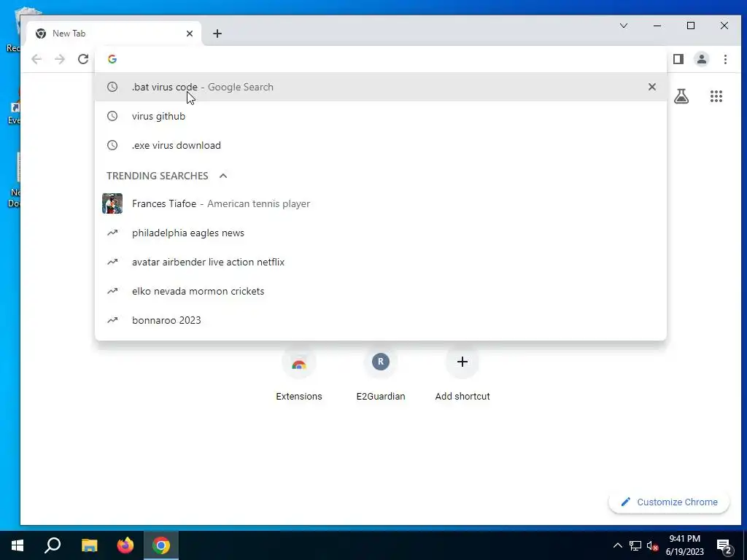The width and height of the screenshot is (747, 560).
Task: Open the Search Labs flask icon
Action: tap(681, 96)
